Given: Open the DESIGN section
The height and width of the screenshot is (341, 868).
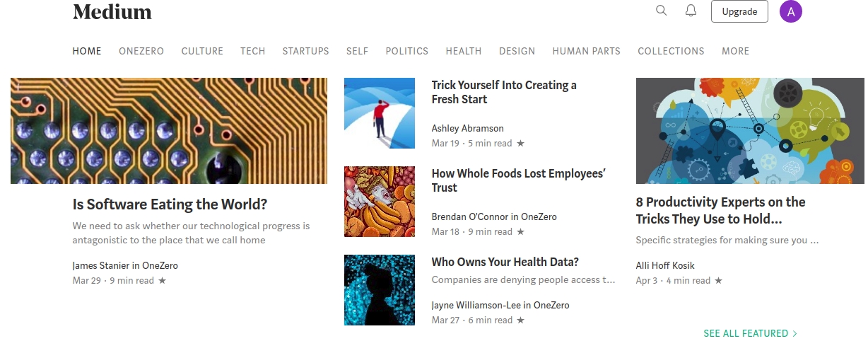Looking at the screenshot, I should point(517,51).
